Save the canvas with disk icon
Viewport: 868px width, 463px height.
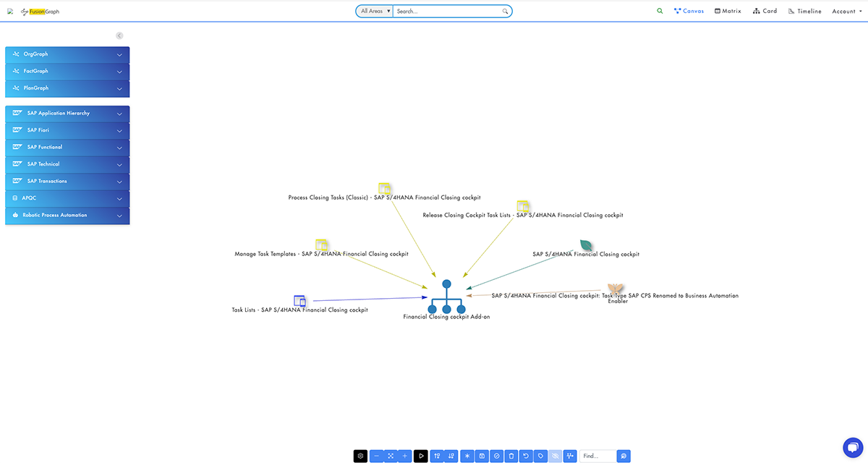[x=482, y=456]
